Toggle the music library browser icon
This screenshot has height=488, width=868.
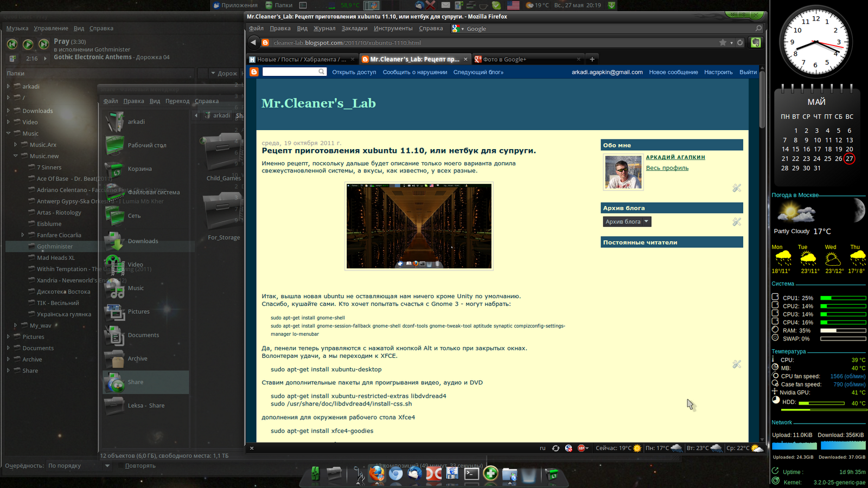(x=12, y=59)
